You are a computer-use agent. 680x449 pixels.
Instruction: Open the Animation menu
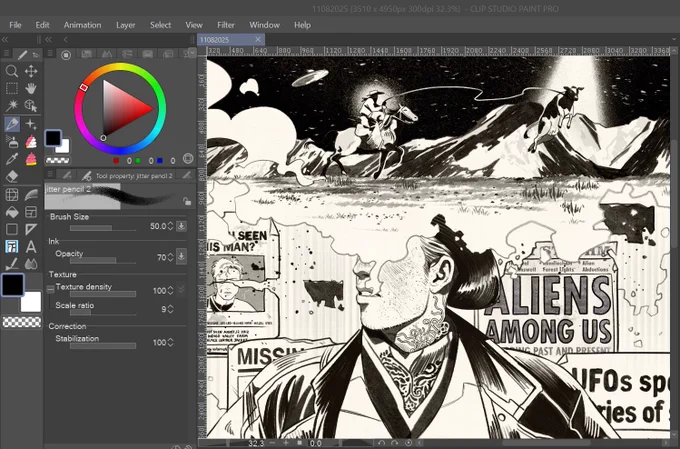82,25
